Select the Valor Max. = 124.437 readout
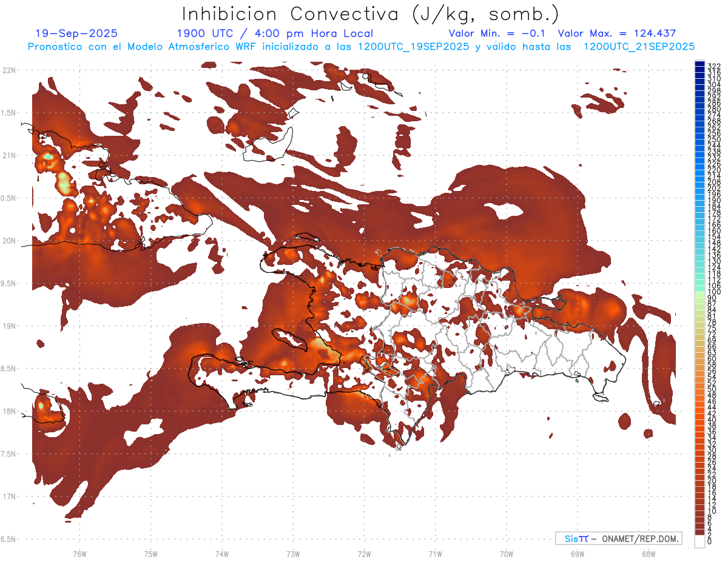 point(616,33)
